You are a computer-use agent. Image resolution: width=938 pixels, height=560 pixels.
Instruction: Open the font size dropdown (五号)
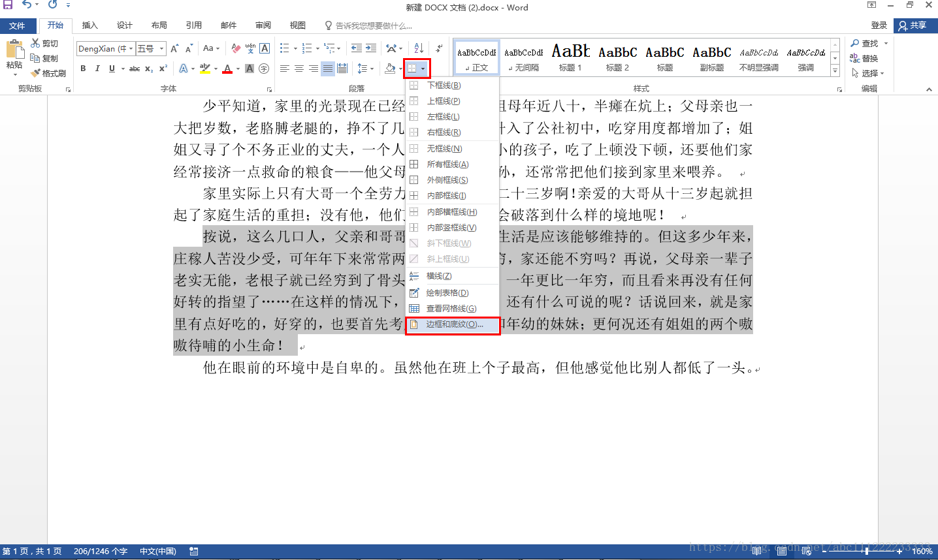coord(161,48)
